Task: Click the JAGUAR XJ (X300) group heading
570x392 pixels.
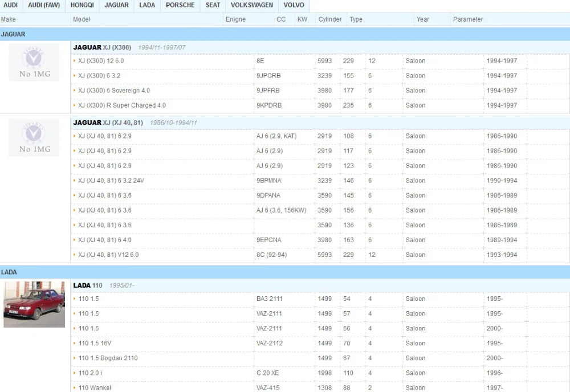Action: pos(102,47)
